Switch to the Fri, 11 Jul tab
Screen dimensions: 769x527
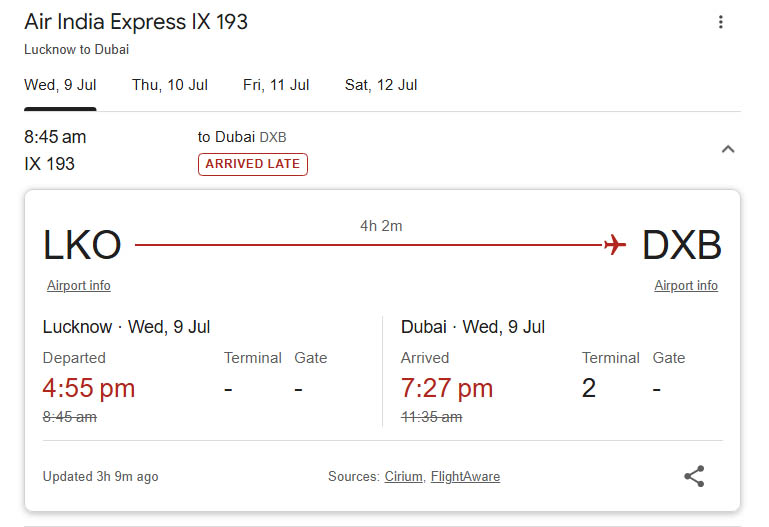[x=276, y=85]
